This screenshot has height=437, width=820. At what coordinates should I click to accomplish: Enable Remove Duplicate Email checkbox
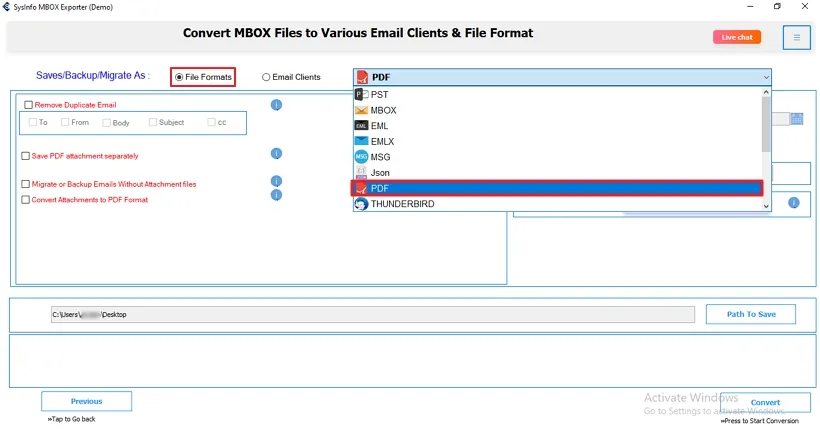[29, 105]
